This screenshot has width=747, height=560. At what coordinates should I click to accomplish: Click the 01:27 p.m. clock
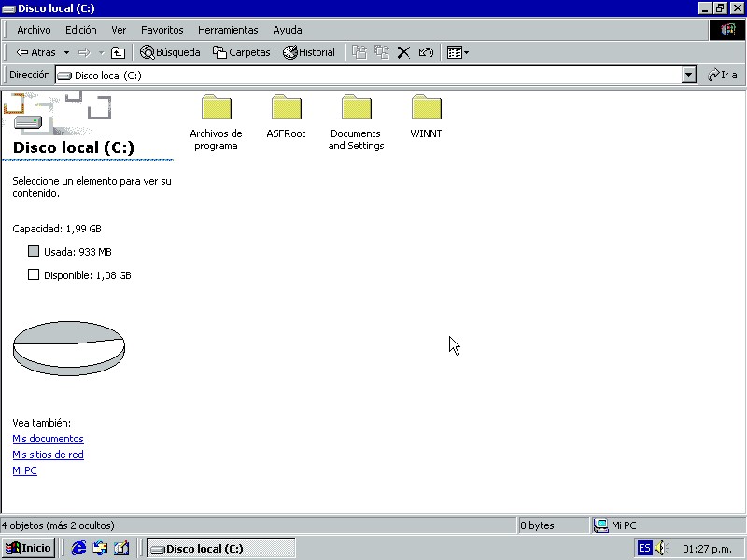(707, 549)
